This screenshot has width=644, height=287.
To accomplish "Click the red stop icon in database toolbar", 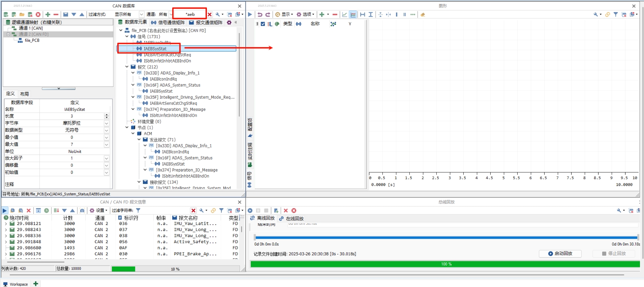I will (x=38, y=14).
